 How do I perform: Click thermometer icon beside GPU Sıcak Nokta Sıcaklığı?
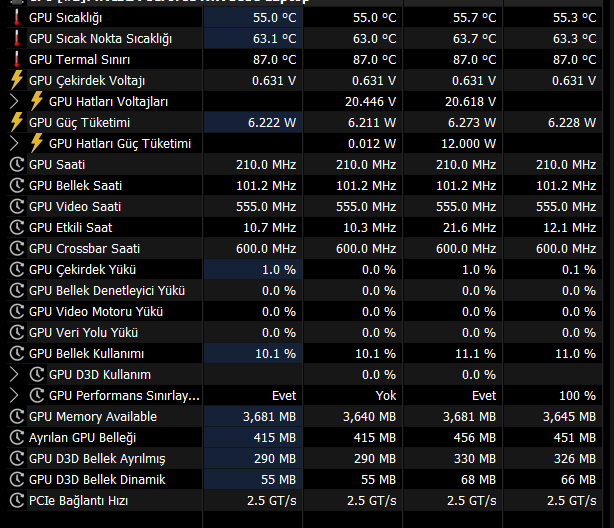tap(17, 38)
